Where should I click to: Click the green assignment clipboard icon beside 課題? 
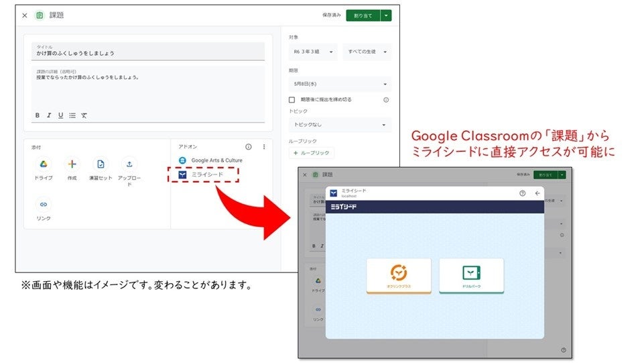click(x=40, y=15)
